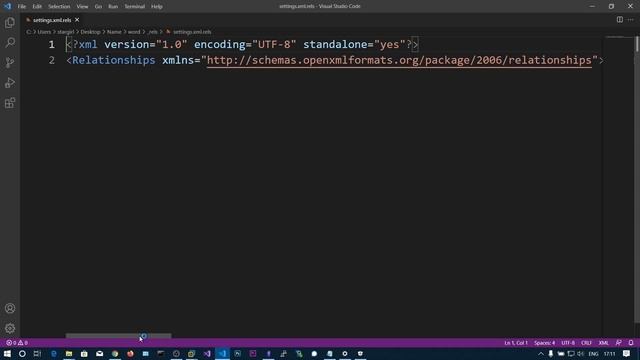640x360 pixels.
Task: Open notifications bell in status bar
Action: pyautogui.click(x=631, y=343)
